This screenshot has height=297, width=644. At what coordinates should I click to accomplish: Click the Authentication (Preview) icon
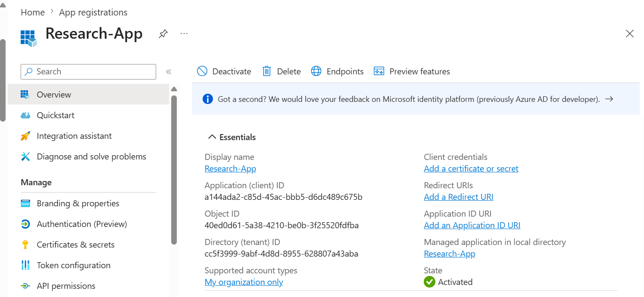point(25,224)
